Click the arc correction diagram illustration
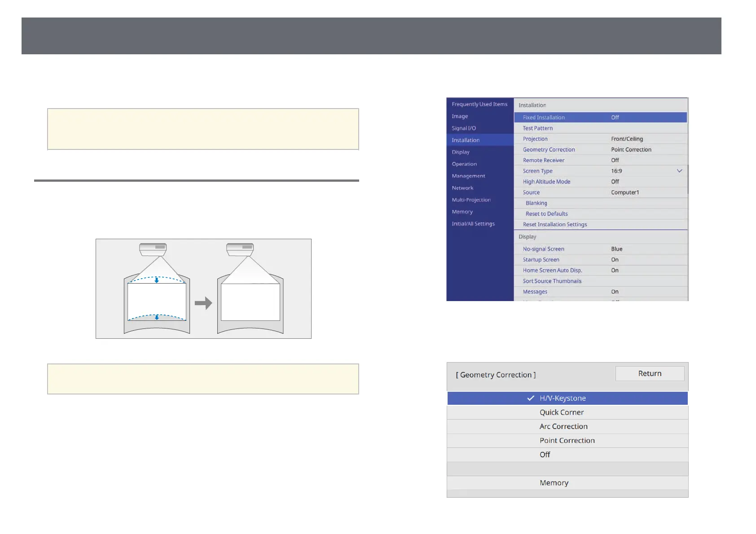Image resolution: width=756 pixels, height=534 pixels. tap(203, 289)
